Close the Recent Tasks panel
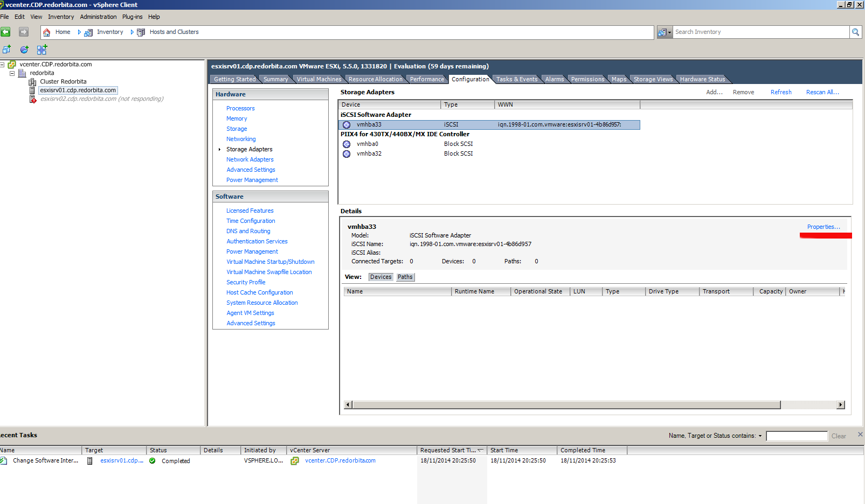The height and width of the screenshot is (504, 865). pyautogui.click(x=860, y=434)
